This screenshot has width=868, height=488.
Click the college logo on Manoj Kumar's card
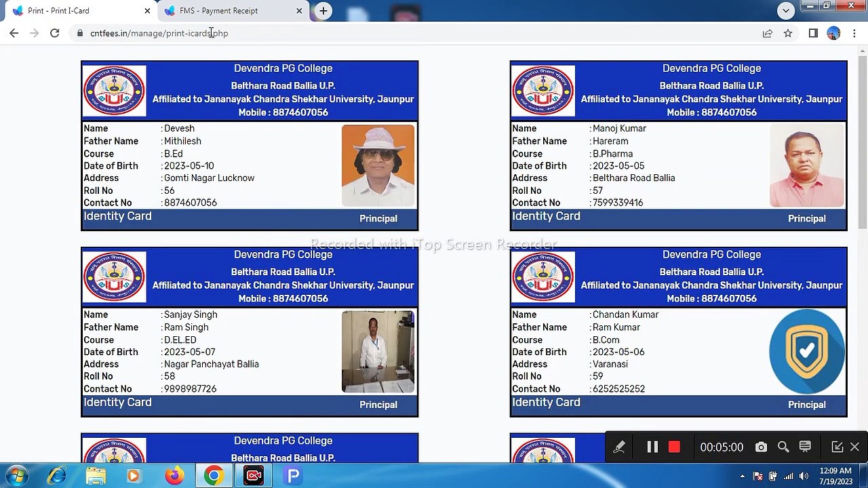point(543,90)
